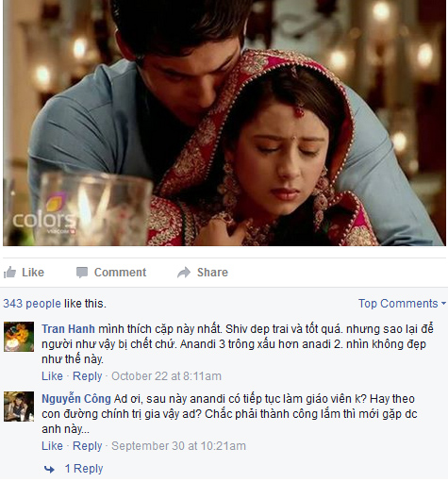Screen dimensions: 448x482
Task: Click the Top Comments dropdown arrow
Action: pyautogui.click(x=443, y=304)
